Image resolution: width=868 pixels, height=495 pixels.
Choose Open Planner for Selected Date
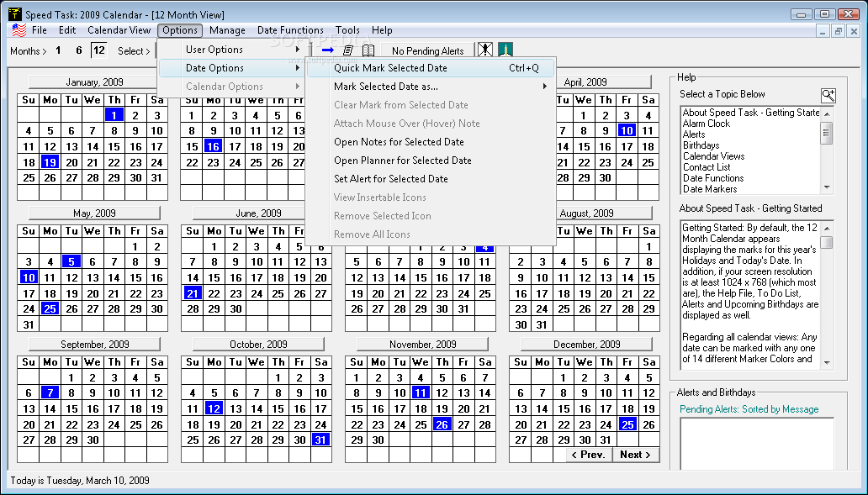click(431, 161)
